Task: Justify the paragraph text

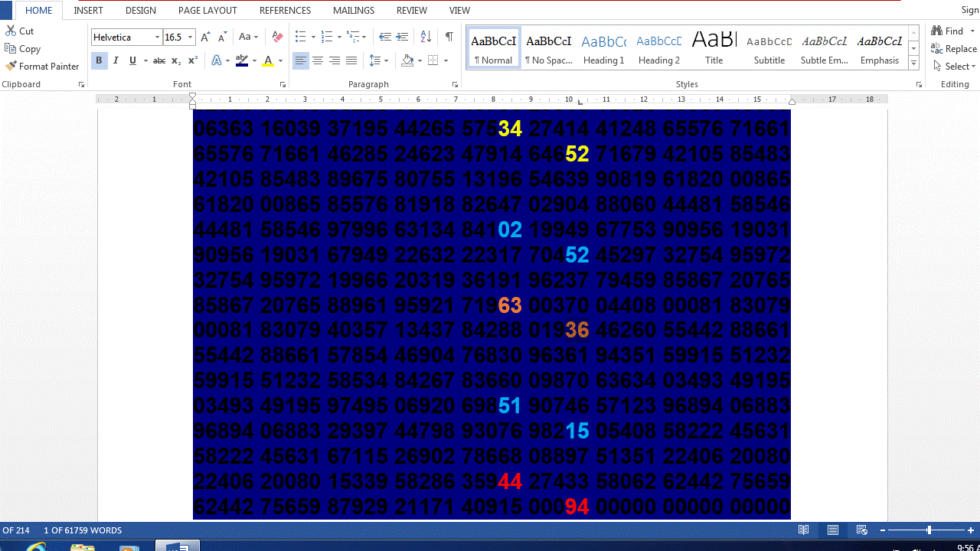Action: tap(351, 60)
